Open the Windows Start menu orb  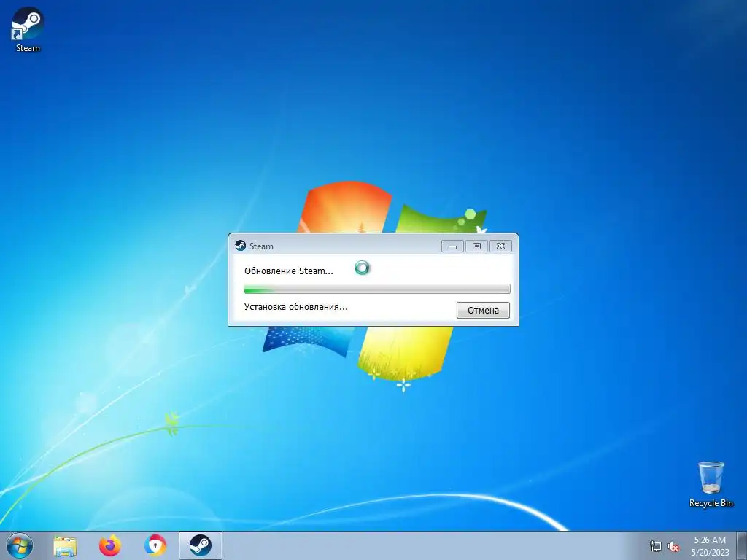20,545
